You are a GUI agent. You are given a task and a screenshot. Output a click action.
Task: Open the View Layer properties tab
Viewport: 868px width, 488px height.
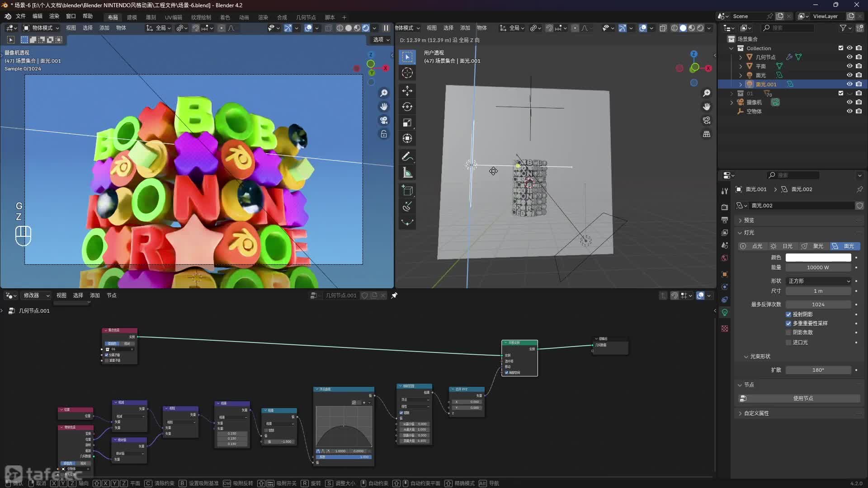(725, 232)
